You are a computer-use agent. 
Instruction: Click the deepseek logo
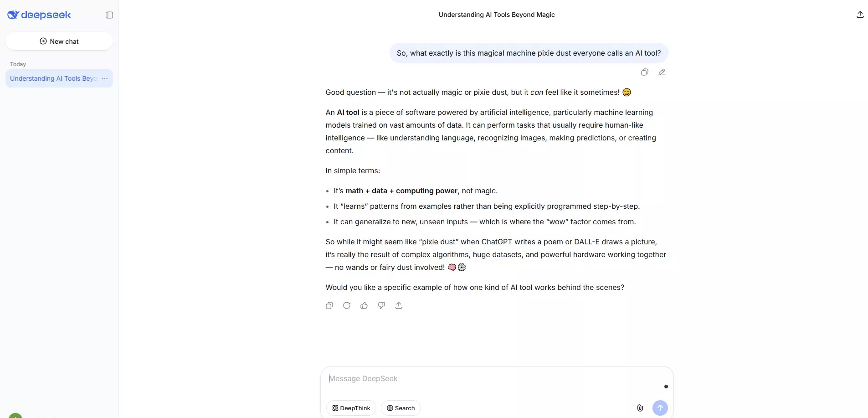coord(39,15)
